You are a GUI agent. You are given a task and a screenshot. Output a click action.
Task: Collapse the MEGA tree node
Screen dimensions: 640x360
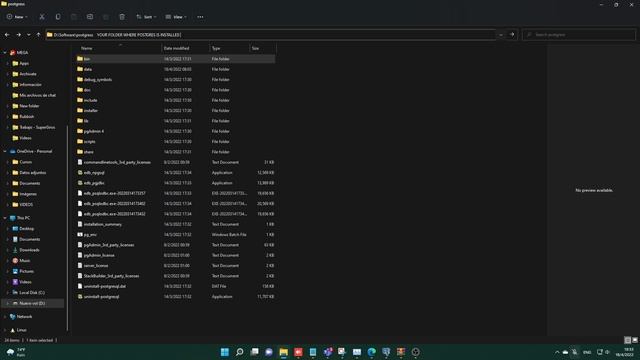5,53
